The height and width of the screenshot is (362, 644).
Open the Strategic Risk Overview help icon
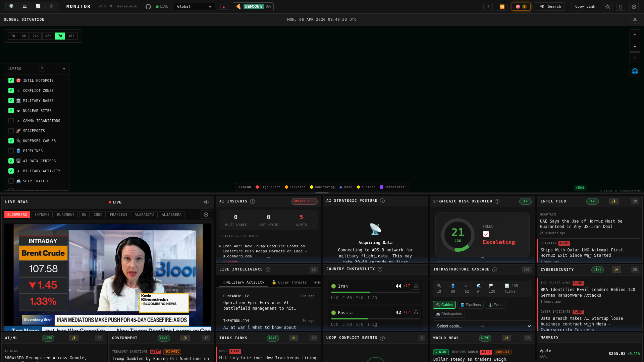497,201
